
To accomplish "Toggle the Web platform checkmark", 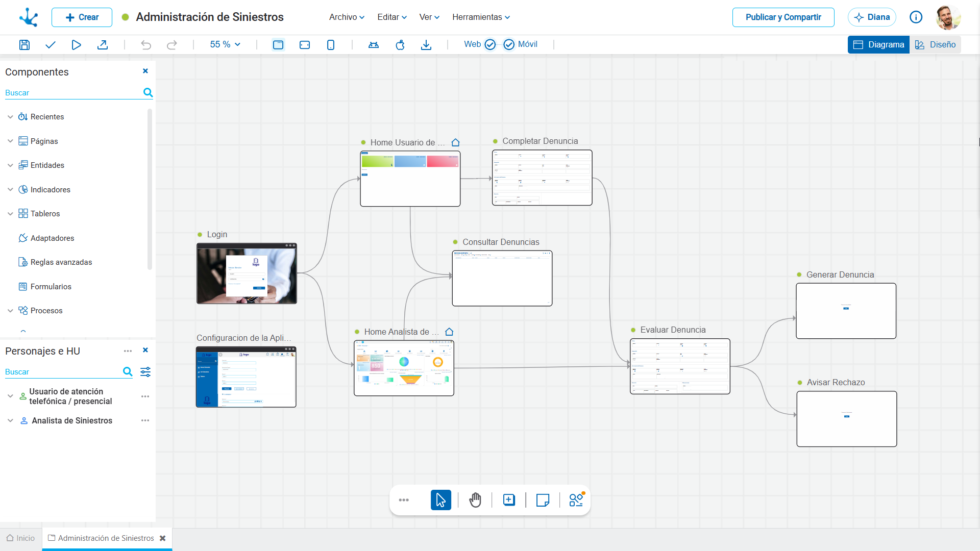I will 490,44.
